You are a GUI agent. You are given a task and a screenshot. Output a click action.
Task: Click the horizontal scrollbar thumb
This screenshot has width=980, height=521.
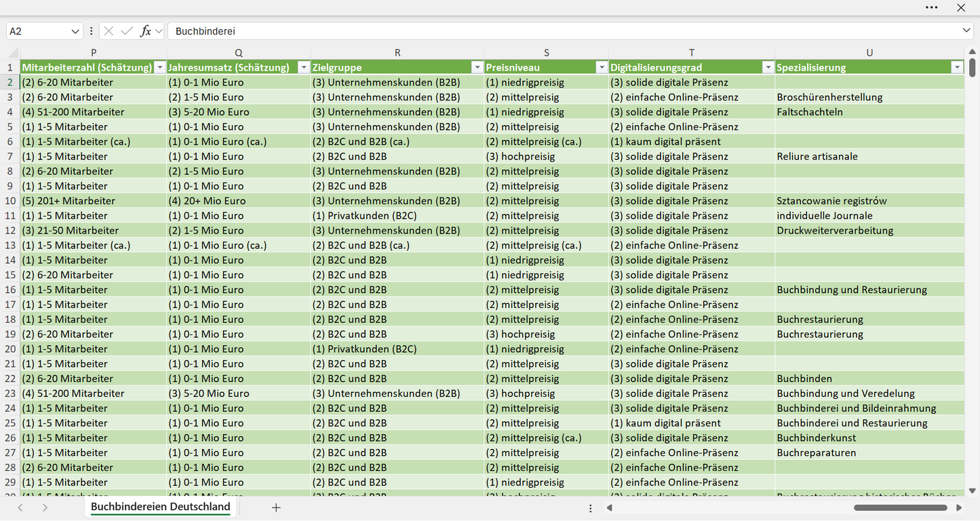(x=901, y=507)
